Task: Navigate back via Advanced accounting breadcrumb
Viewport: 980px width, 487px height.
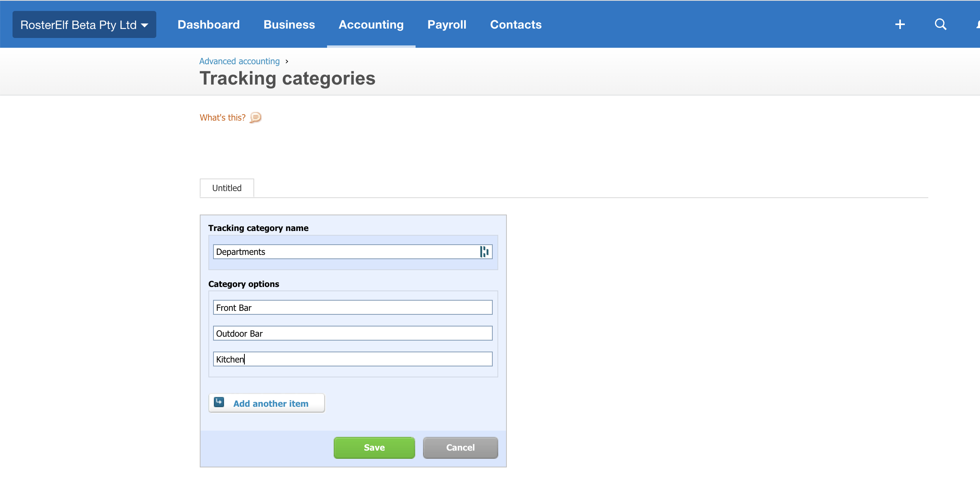Action: coord(239,61)
